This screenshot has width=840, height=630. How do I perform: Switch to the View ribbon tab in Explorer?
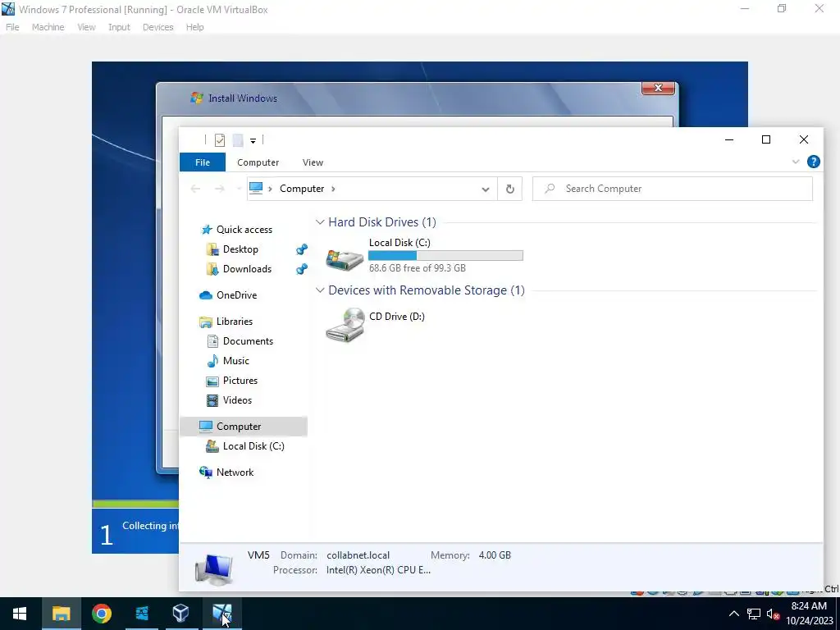(313, 162)
